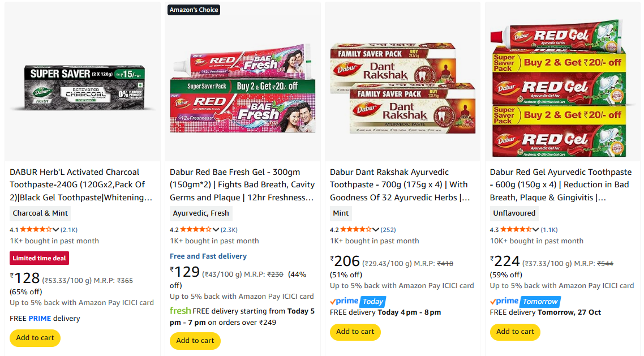
Task: Expand rating dropdown for Charcoal toothpaste
Action: click(x=55, y=230)
